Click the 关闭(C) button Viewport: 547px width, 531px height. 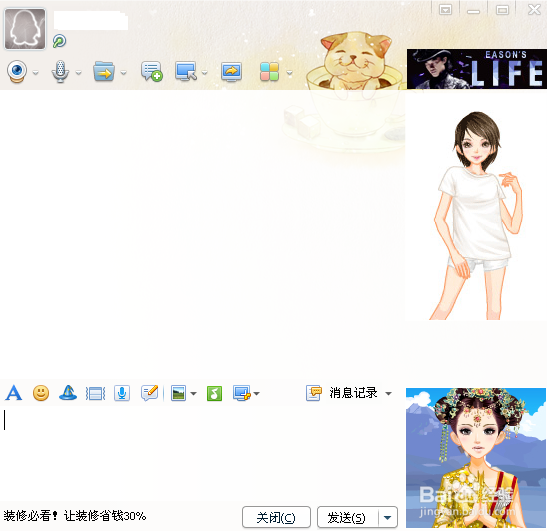276,517
